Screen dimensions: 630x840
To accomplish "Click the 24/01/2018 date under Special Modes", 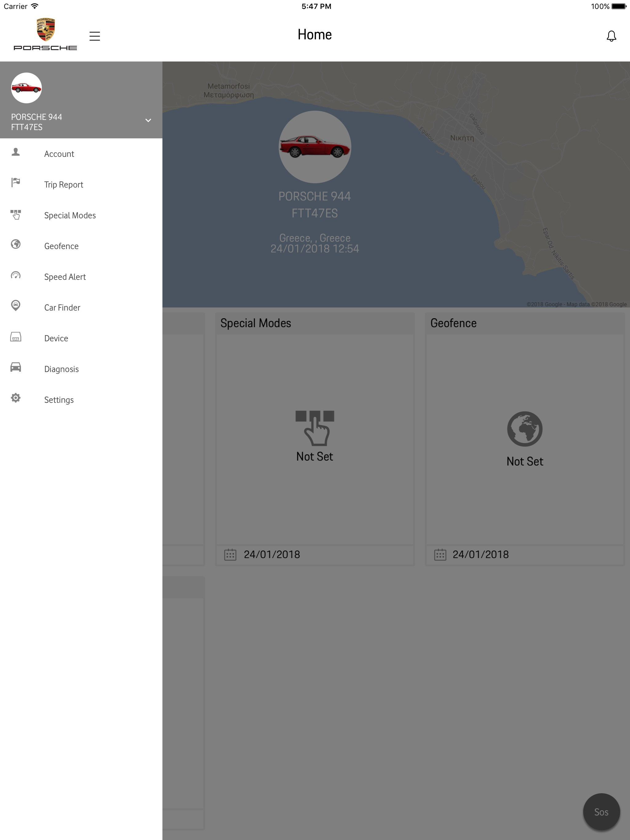I will 272,554.
